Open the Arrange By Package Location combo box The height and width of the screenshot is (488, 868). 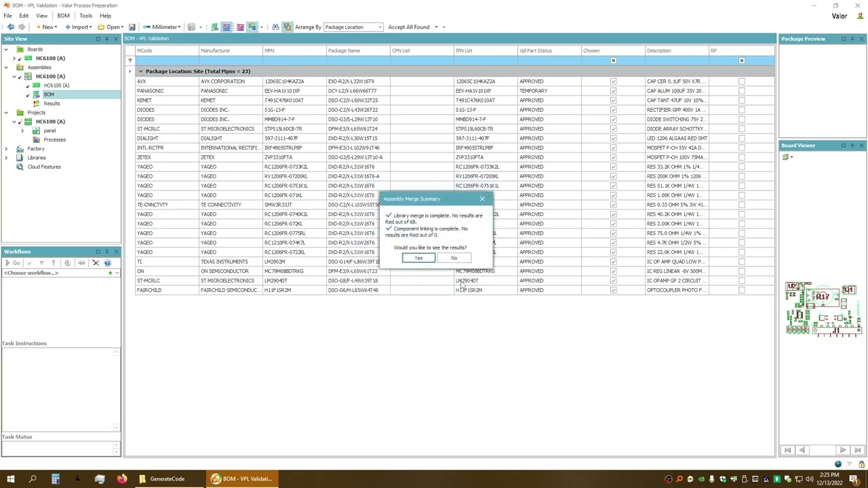353,27
